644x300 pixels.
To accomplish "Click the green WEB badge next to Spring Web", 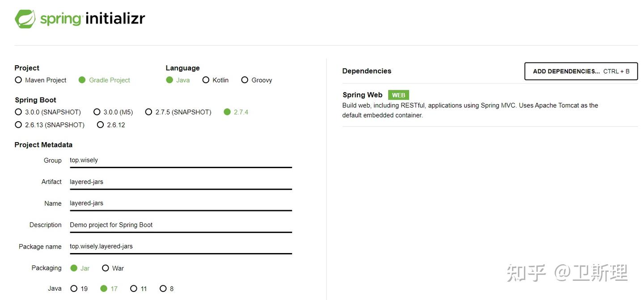I will coord(398,95).
